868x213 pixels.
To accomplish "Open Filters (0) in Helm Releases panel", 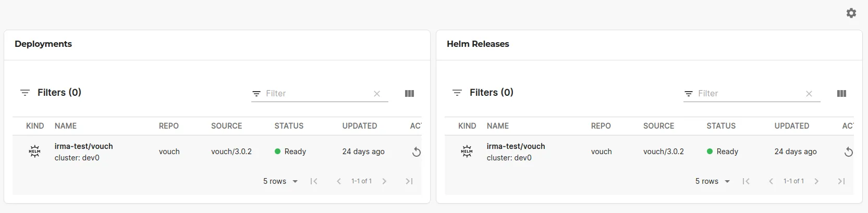I will [483, 93].
